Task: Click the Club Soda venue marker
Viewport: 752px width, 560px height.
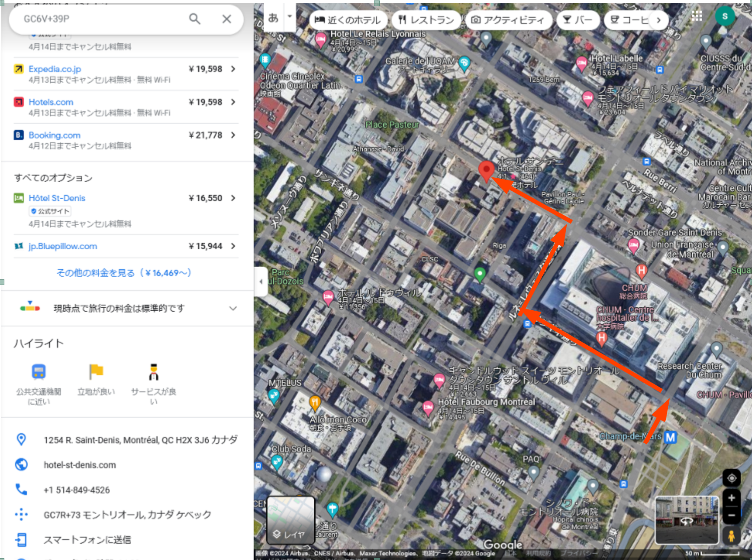Action: coord(277,462)
